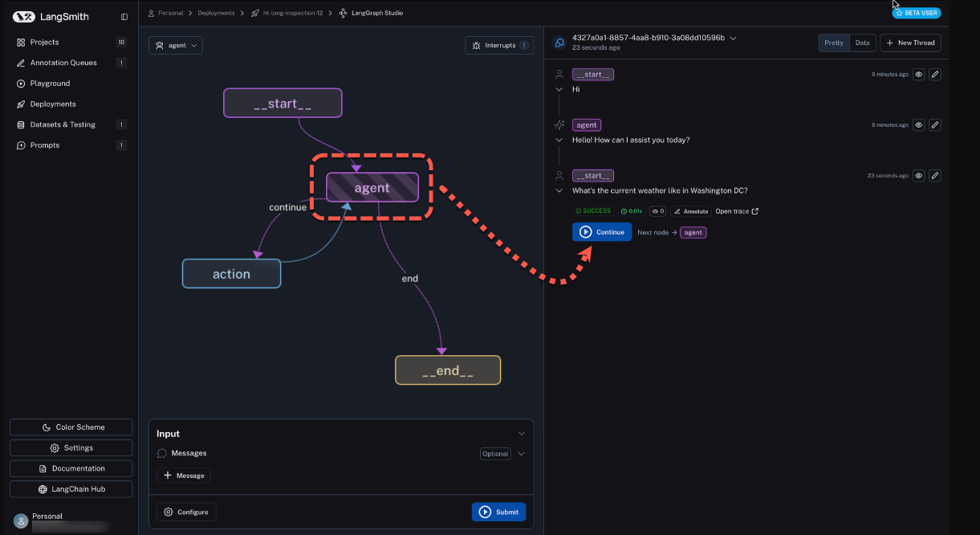This screenshot has height=535, width=980.
Task: Click the Submit button
Action: click(498, 512)
